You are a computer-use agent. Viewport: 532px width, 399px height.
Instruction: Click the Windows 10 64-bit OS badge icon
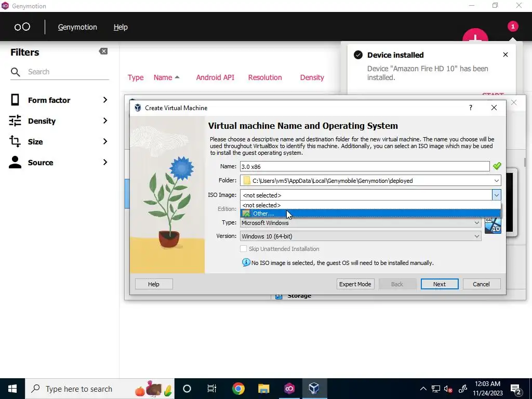coord(493,225)
